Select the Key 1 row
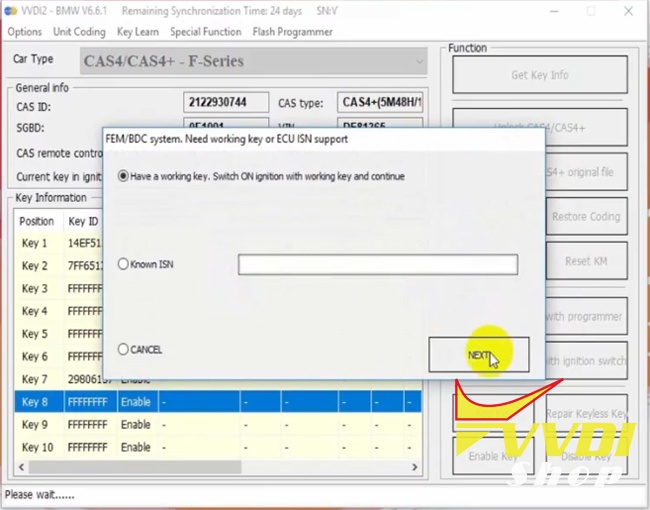This screenshot has width=650, height=510. point(58,243)
